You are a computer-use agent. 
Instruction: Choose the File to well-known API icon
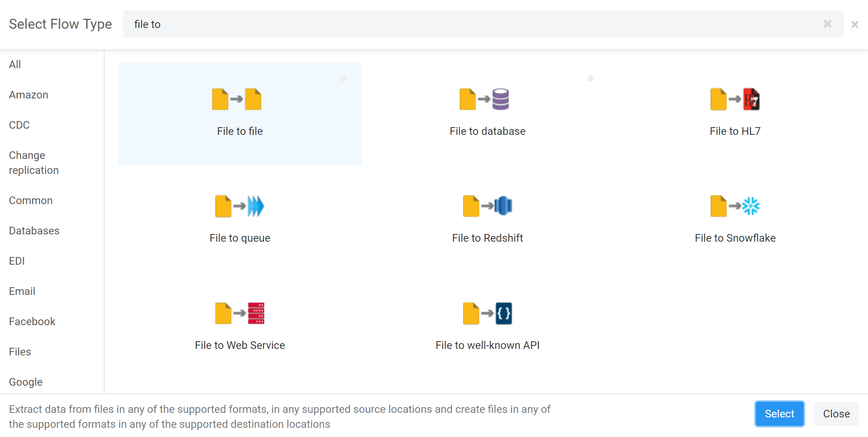[487, 313]
